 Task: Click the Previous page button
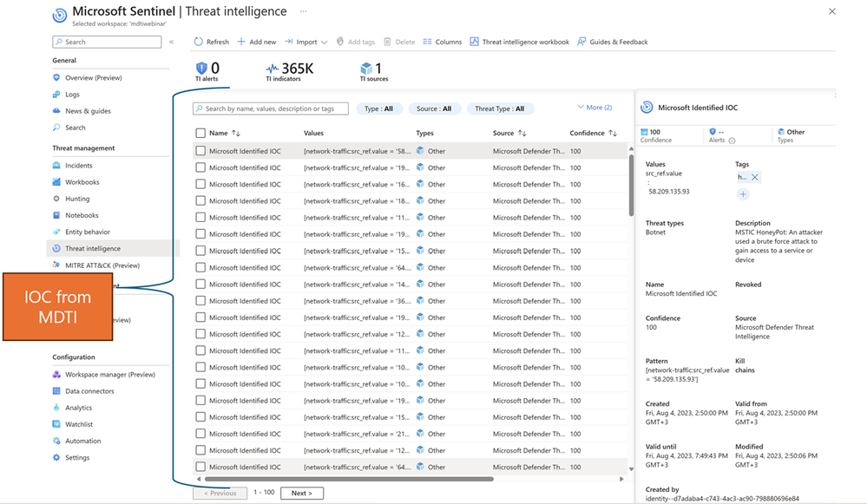point(220,493)
